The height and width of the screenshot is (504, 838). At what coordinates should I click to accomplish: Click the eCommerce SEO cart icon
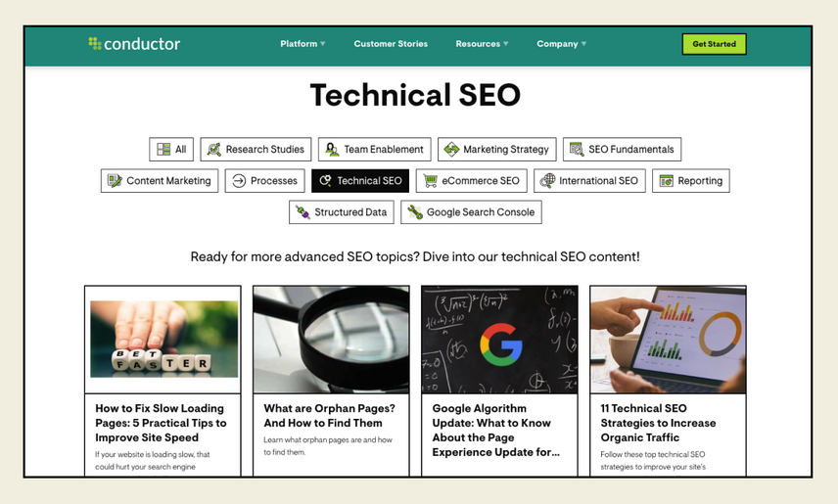coord(430,181)
